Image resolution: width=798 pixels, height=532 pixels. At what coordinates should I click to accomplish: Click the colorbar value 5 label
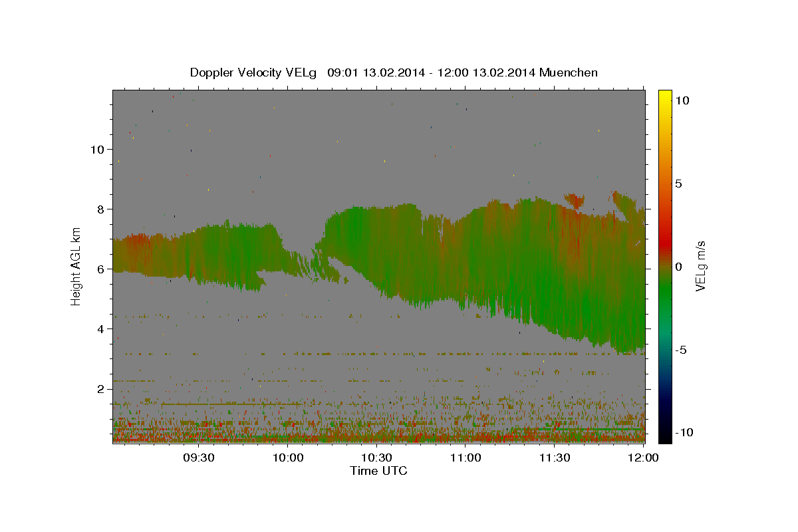pos(678,183)
